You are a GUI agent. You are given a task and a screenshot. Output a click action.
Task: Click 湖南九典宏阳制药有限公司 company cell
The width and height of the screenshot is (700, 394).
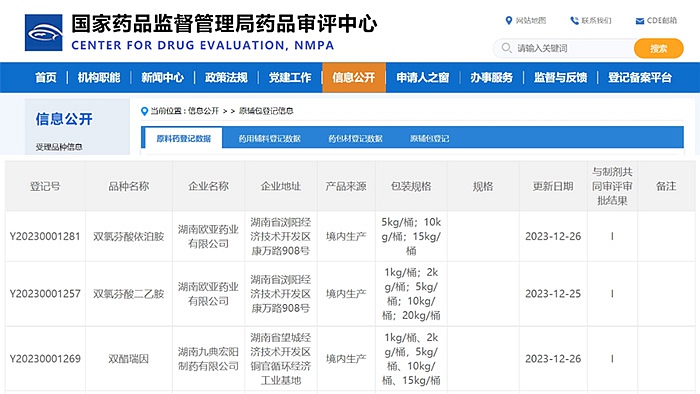(208, 359)
